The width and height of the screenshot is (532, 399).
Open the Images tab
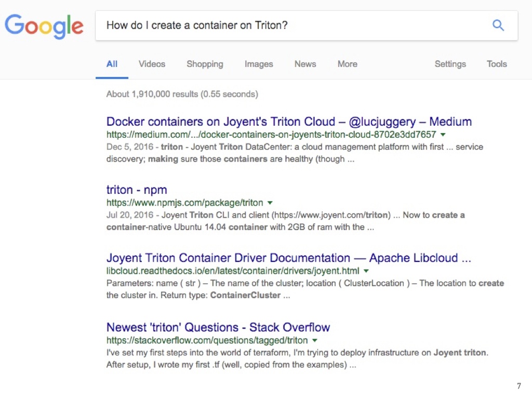[259, 64]
